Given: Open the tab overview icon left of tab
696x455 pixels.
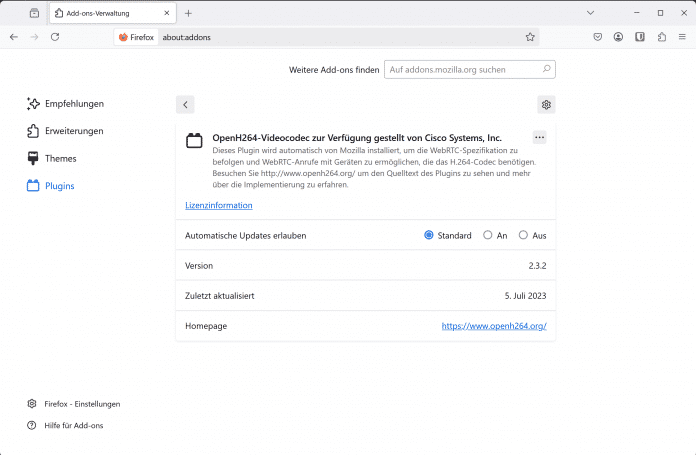Looking at the screenshot, I should click(34, 13).
